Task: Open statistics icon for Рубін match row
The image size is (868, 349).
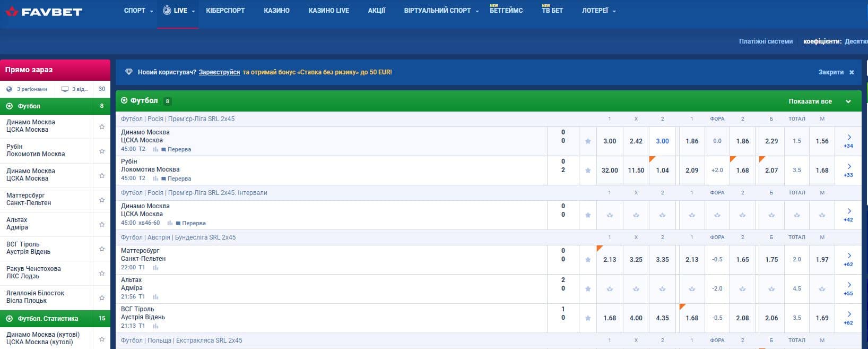Action: click(x=155, y=179)
